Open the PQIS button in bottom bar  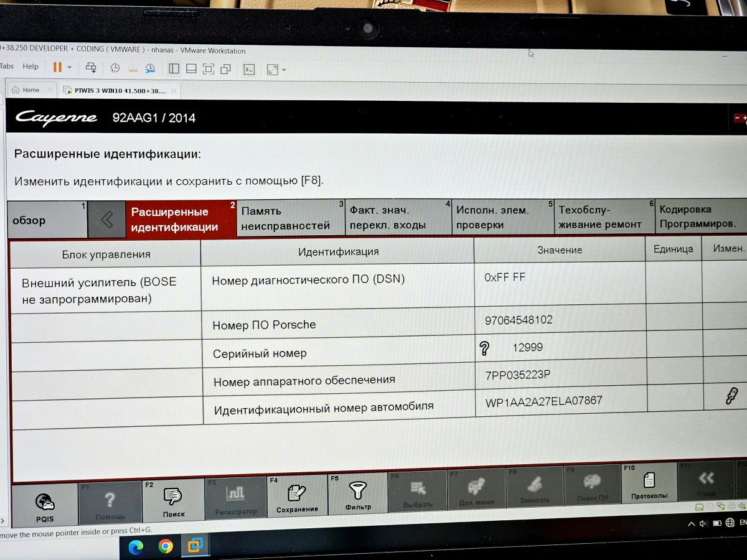[44, 506]
